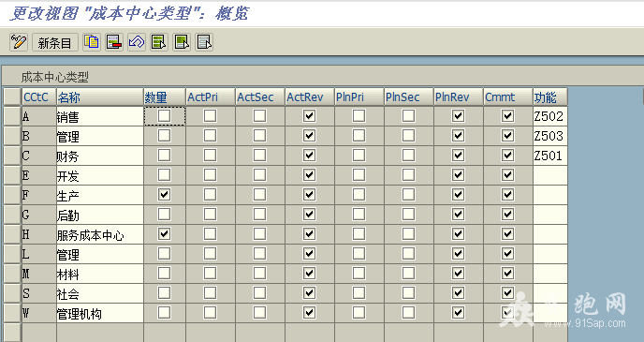Check the 数量 box for row 销售
This screenshot has width=644, height=342.
tap(165, 115)
